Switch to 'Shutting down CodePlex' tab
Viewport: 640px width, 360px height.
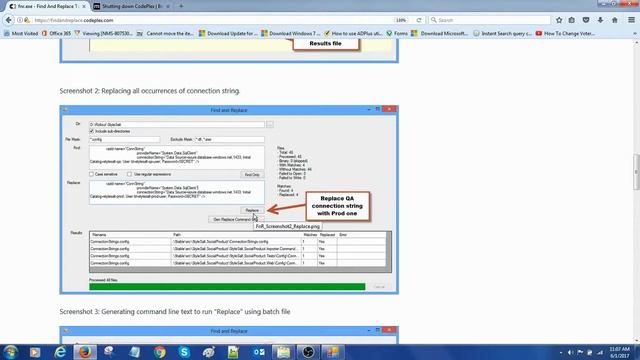pyautogui.click(x=131, y=7)
